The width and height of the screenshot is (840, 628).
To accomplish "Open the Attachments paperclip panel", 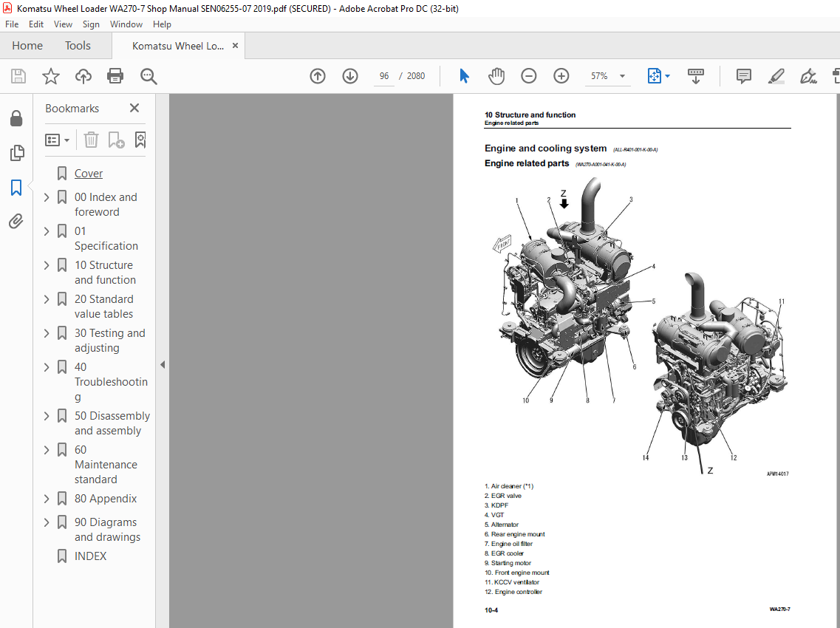I will (x=16, y=221).
